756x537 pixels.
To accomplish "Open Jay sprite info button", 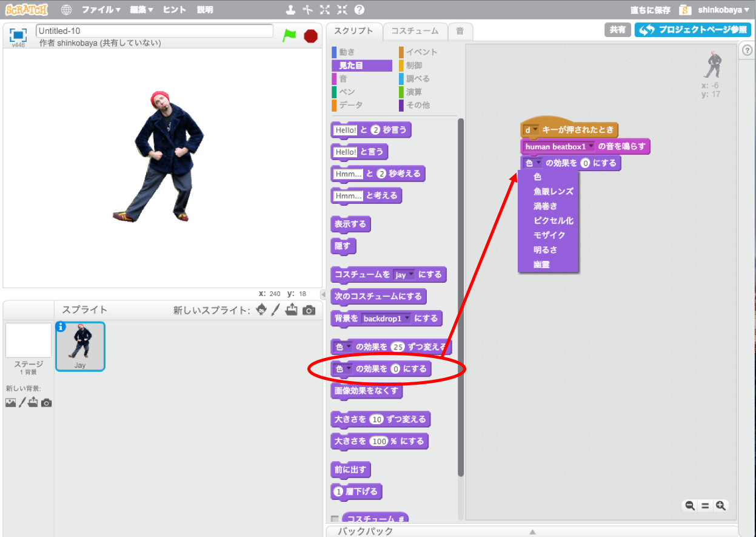I will pyautogui.click(x=61, y=327).
